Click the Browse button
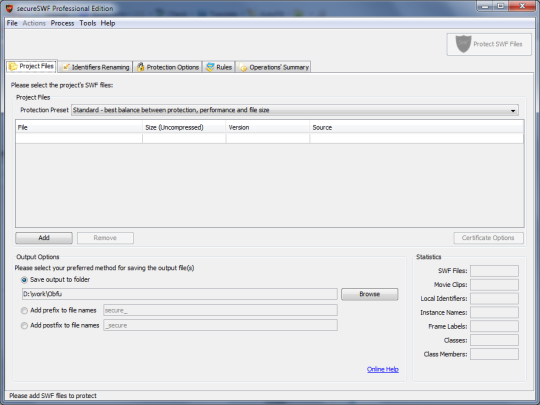This screenshot has width=540, height=405. 370,294
